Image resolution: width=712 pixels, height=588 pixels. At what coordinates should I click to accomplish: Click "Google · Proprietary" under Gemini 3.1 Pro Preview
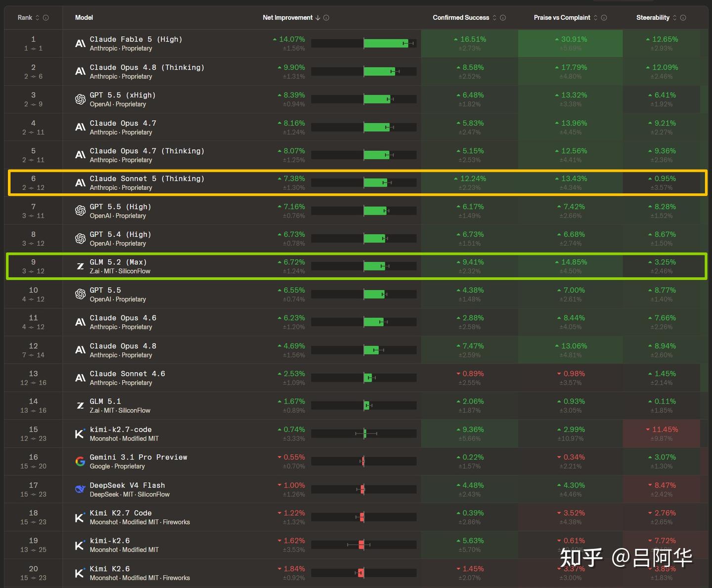pos(117,466)
